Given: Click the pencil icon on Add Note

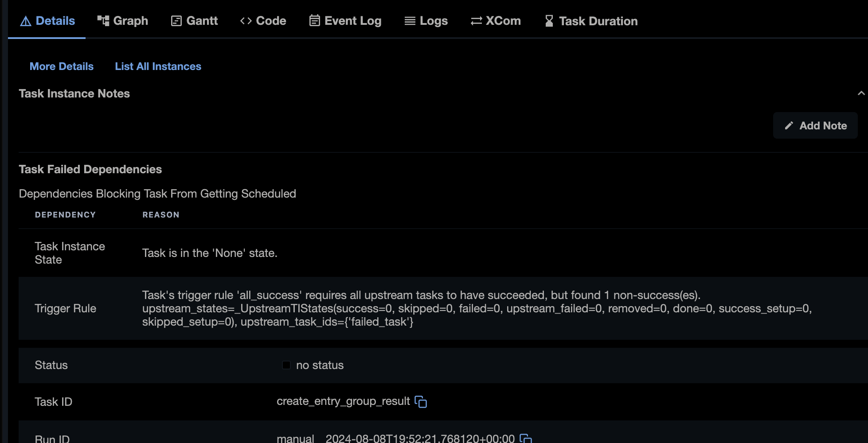Looking at the screenshot, I should pos(789,125).
